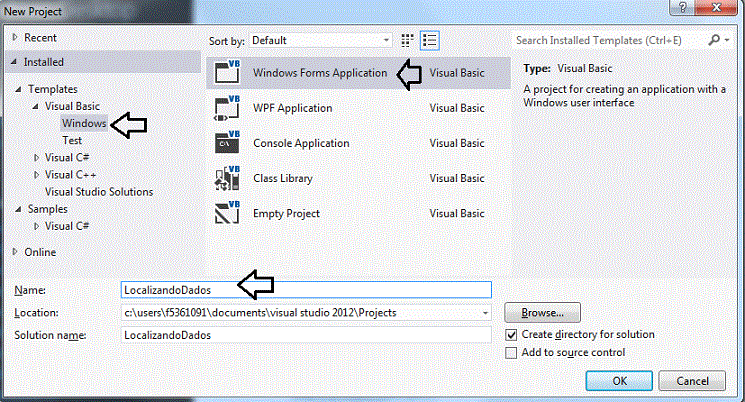
Task: Open the Location path dropdown
Action: pyautogui.click(x=485, y=313)
